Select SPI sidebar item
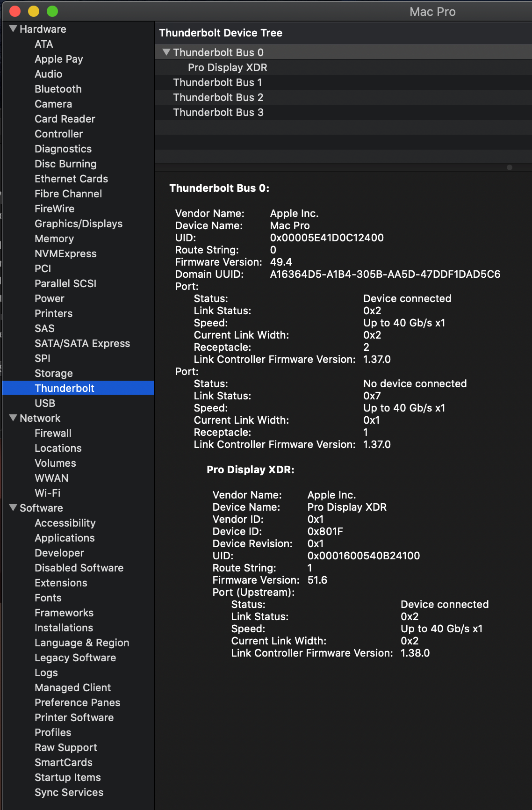The height and width of the screenshot is (810, 532). (x=42, y=358)
